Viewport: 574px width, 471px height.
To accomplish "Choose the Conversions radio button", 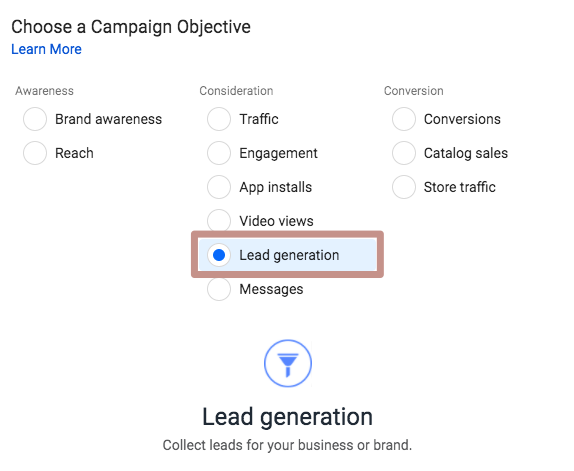I will point(404,119).
